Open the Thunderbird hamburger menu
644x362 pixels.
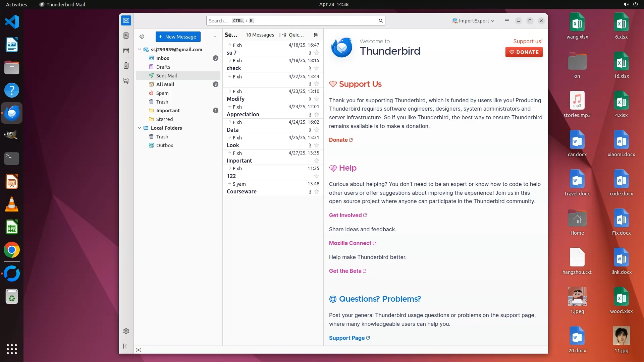coord(506,21)
